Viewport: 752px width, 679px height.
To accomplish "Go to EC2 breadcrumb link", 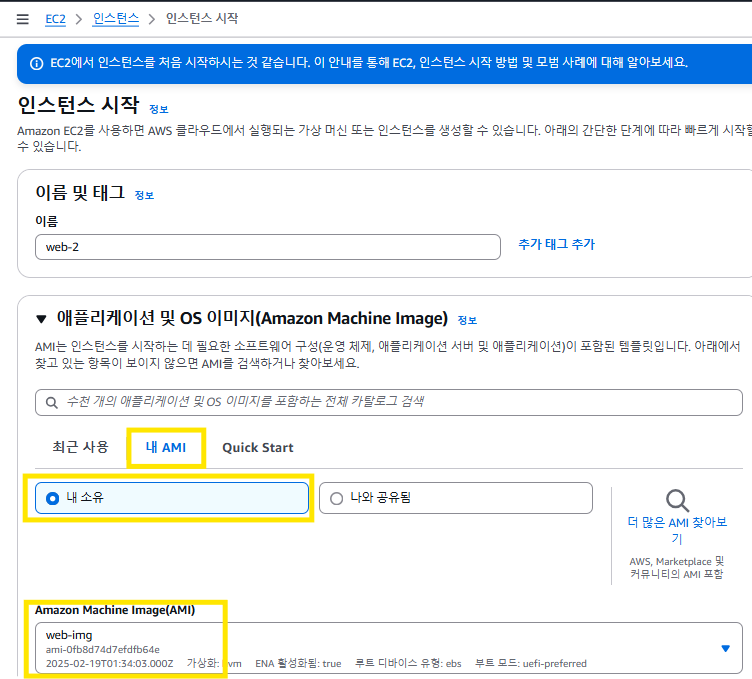I will coord(55,19).
